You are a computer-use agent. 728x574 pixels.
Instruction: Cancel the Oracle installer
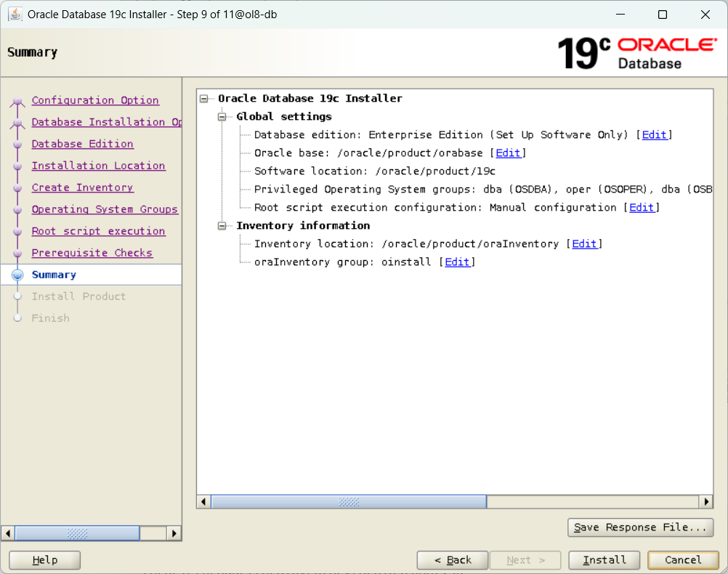[683, 560]
